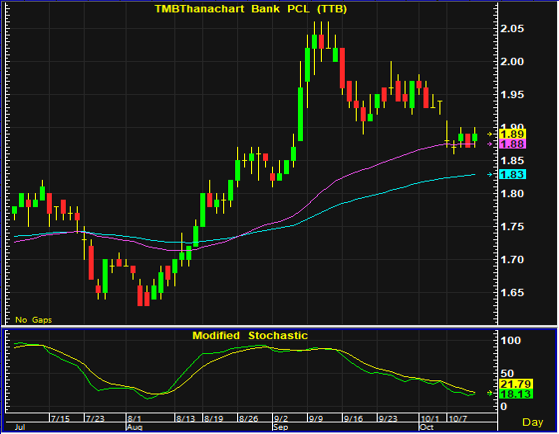This screenshot has width=559, height=434.
Task: Click the Modified Stochastic panel title
Action: [x=250, y=336]
